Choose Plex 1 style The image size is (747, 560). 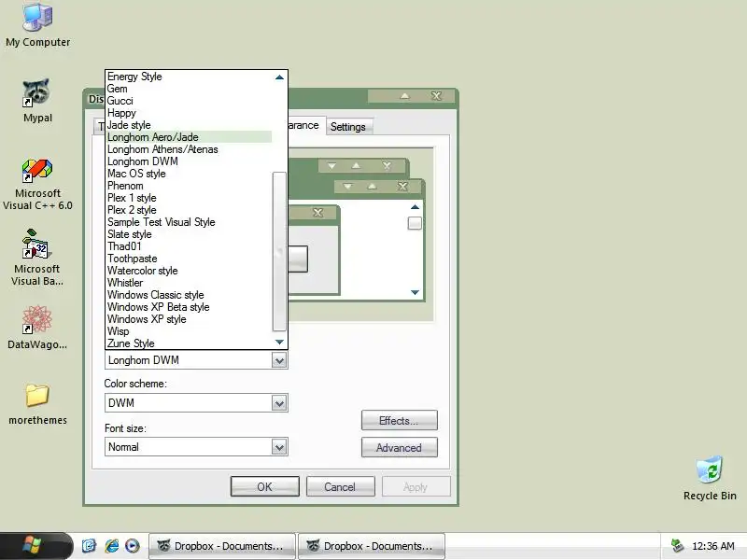pyautogui.click(x=190, y=198)
